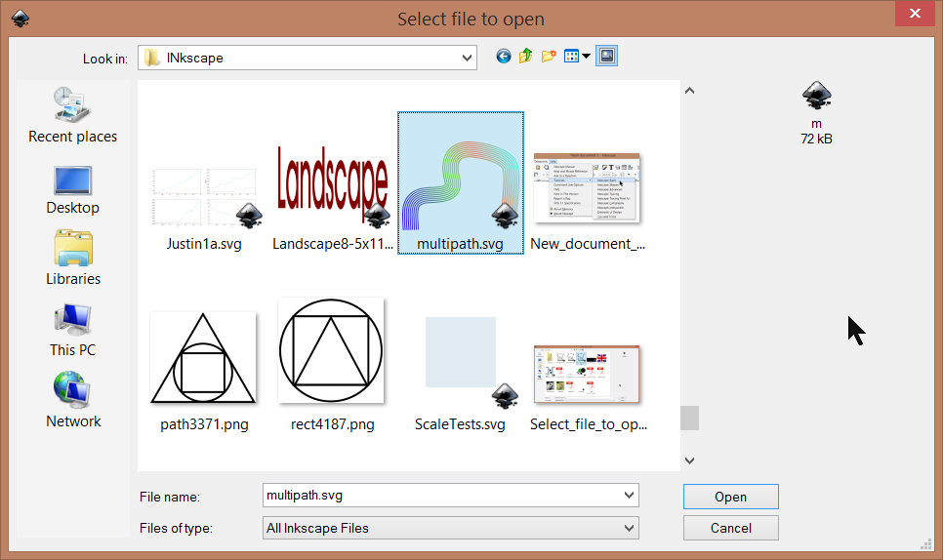Expand the File name dropdown

point(629,496)
